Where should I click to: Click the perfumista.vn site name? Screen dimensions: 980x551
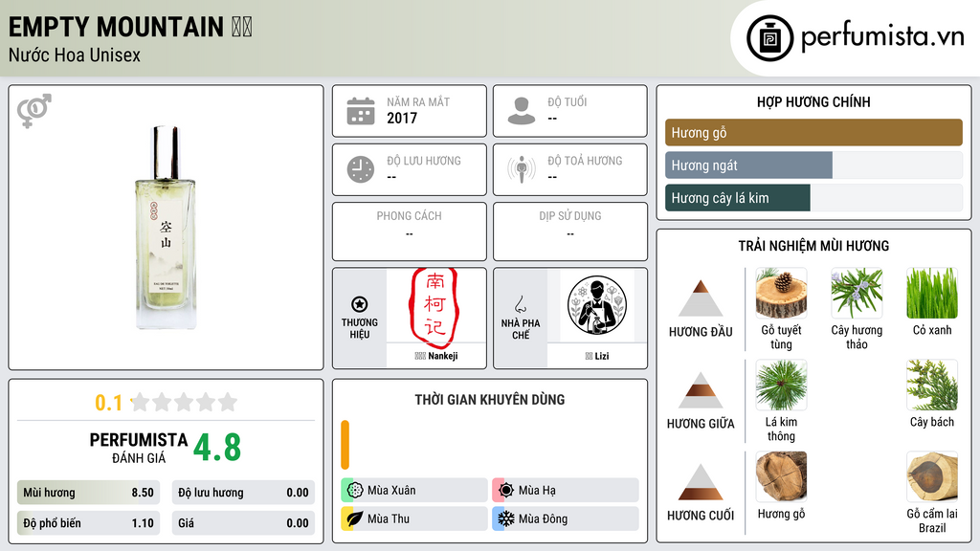coord(882,36)
